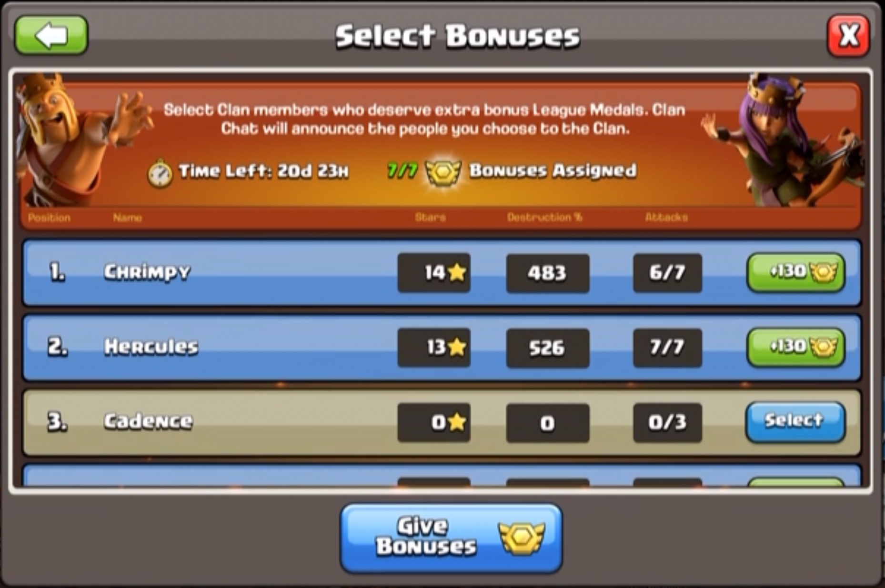Go back with the green arrow button
The height and width of the screenshot is (588, 885).
tap(51, 36)
